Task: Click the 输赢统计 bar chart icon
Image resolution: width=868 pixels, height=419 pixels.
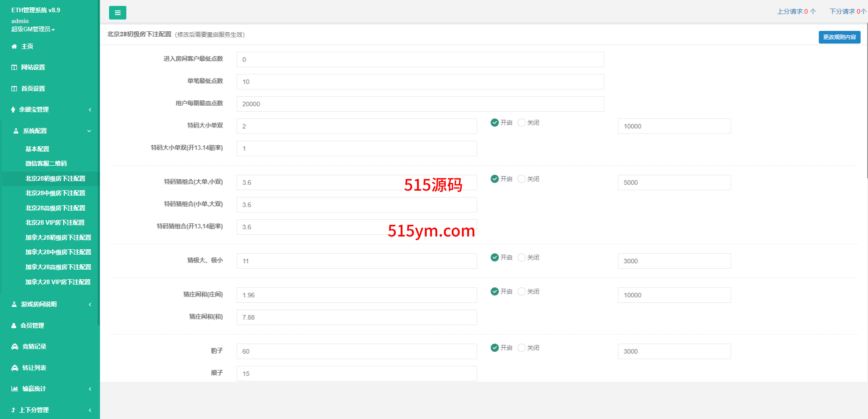Action: pos(15,389)
